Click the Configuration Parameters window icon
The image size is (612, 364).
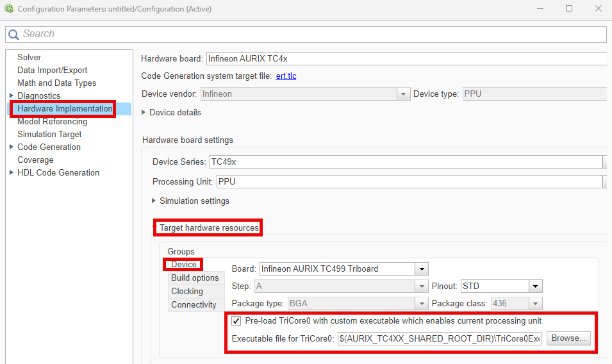(x=8, y=8)
